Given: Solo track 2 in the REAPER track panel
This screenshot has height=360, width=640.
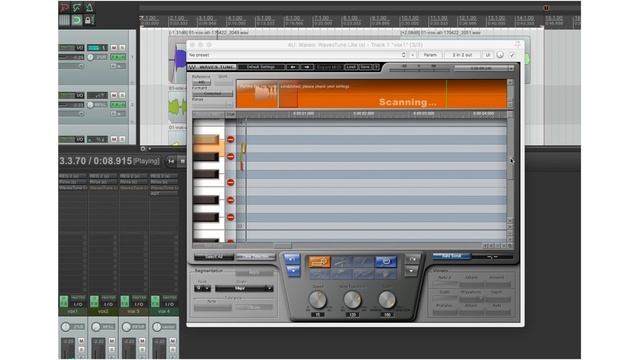Looking at the screenshot, I should (122, 95).
